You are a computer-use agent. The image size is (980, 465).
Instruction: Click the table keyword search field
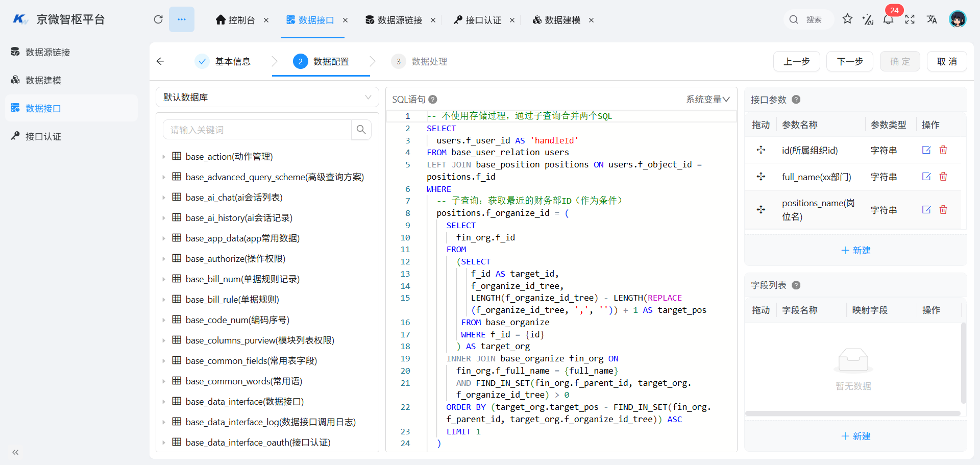coord(258,130)
